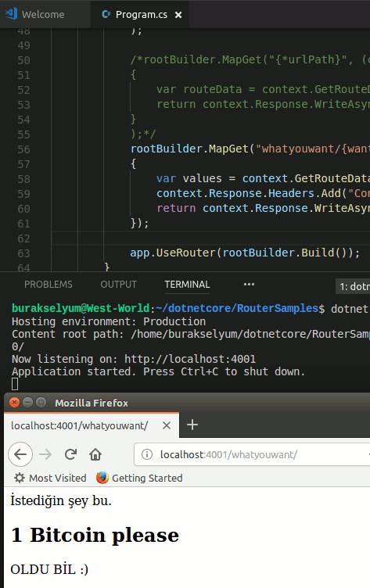Open the PROBLEMS panel tab
Viewport: 370px width, 588px height.
(x=48, y=285)
